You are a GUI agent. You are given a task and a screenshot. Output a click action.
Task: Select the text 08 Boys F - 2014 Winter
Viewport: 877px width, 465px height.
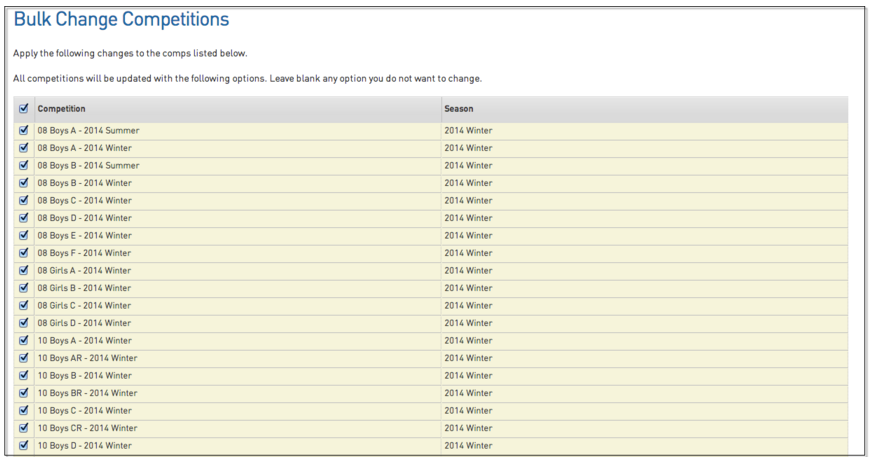tap(84, 253)
